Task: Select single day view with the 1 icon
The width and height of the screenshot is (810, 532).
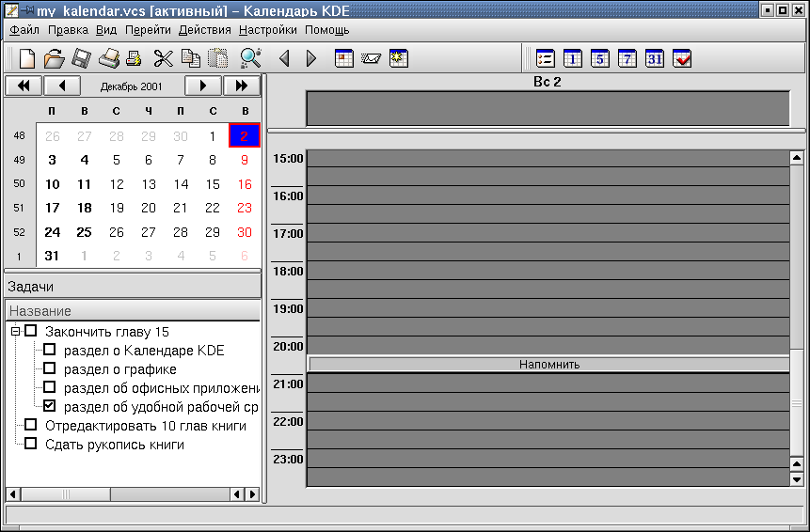Action: click(x=572, y=58)
